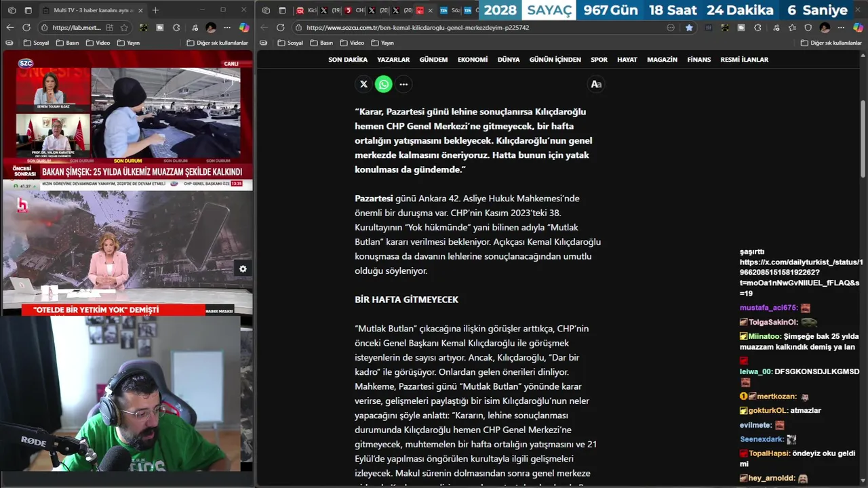Open favorites list in Sözcü window toolbar

pos(791,28)
